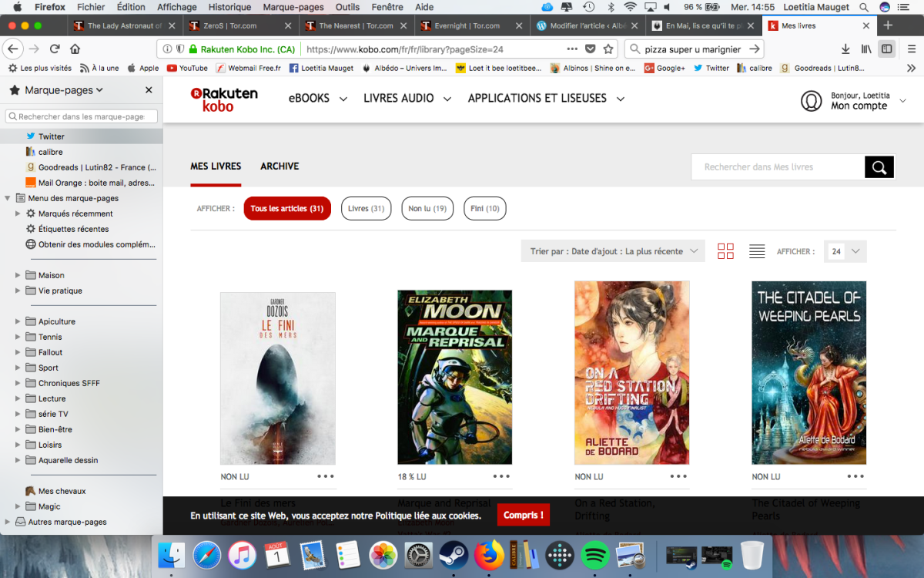Open the Marque-pages menu bar item
This screenshot has width=924, height=578.
[293, 7]
